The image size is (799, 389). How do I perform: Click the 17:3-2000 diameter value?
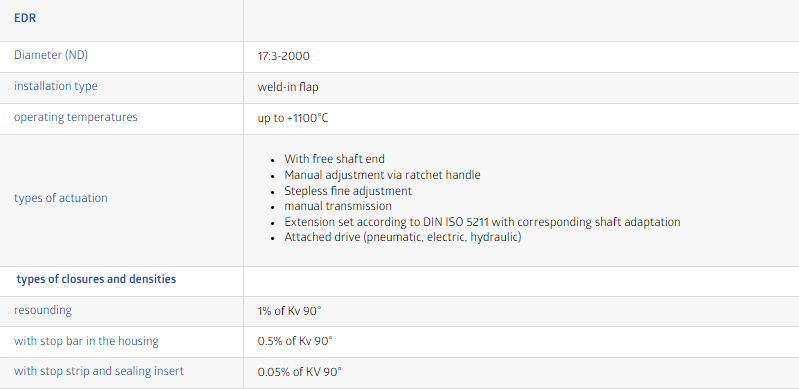284,56
